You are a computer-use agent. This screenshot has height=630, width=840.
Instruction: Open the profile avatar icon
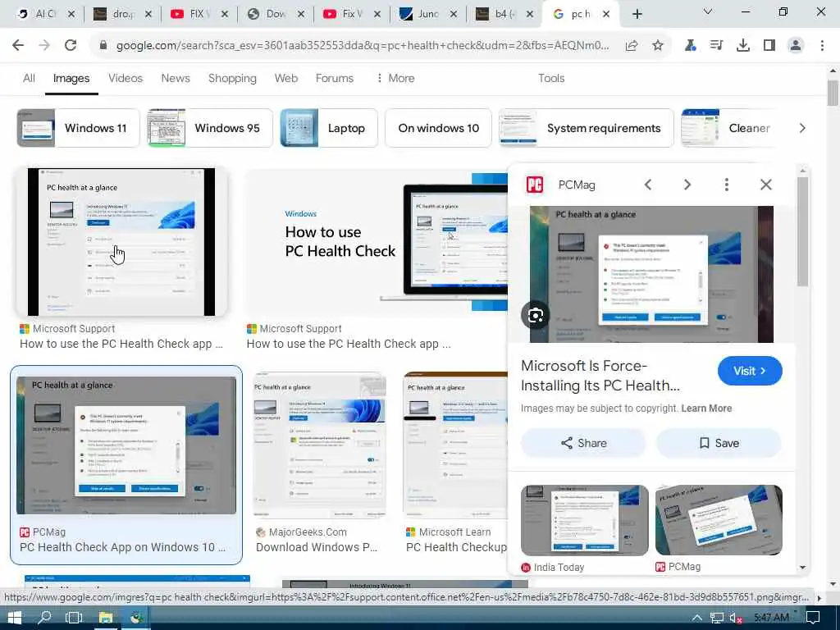tap(796, 46)
